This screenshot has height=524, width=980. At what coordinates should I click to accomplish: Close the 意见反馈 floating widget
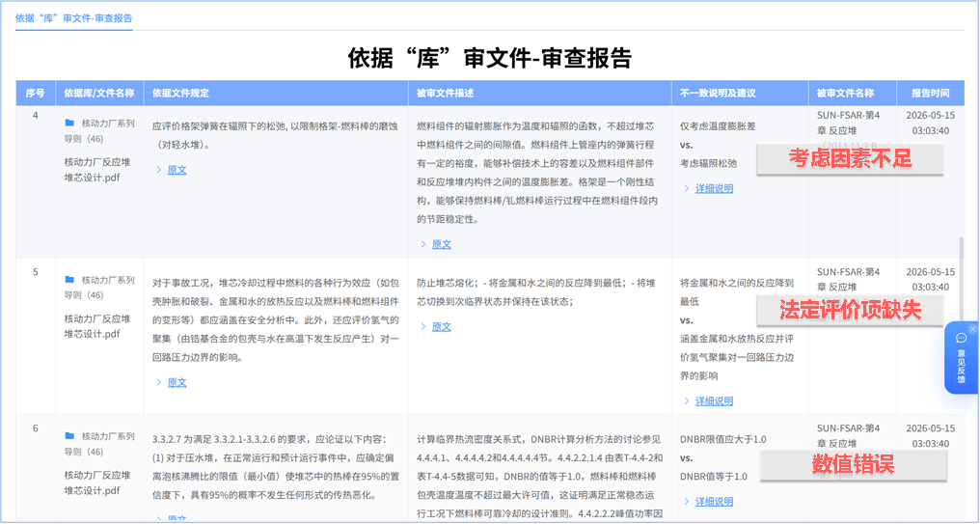pos(972,329)
